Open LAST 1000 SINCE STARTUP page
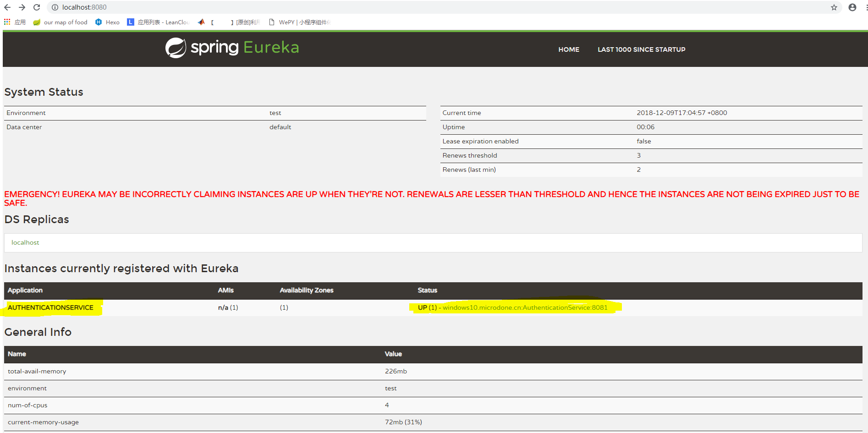 (642, 49)
